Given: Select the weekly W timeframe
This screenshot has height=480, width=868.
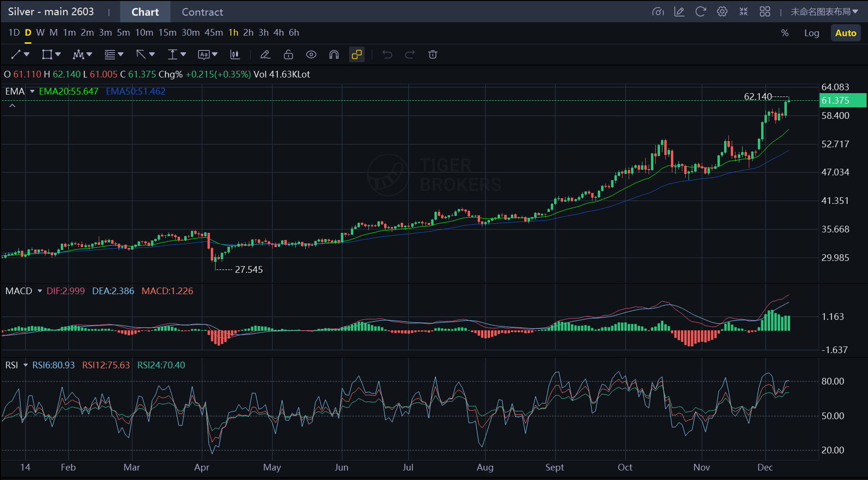Looking at the screenshot, I should 40,33.
